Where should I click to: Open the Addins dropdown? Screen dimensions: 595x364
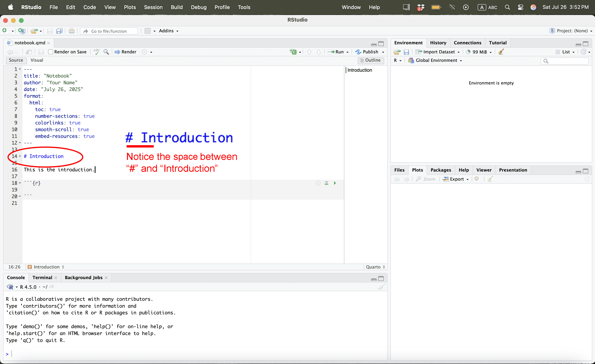pyautogui.click(x=169, y=31)
